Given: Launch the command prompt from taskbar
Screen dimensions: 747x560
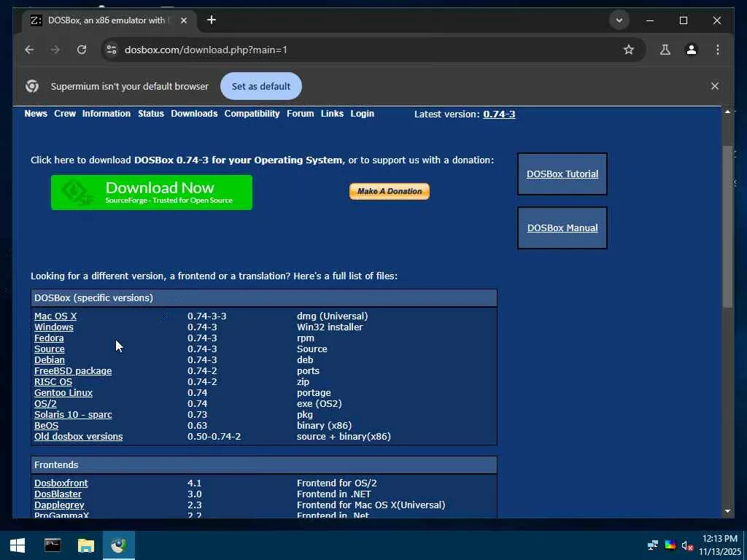Looking at the screenshot, I should click(x=53, y=545).
